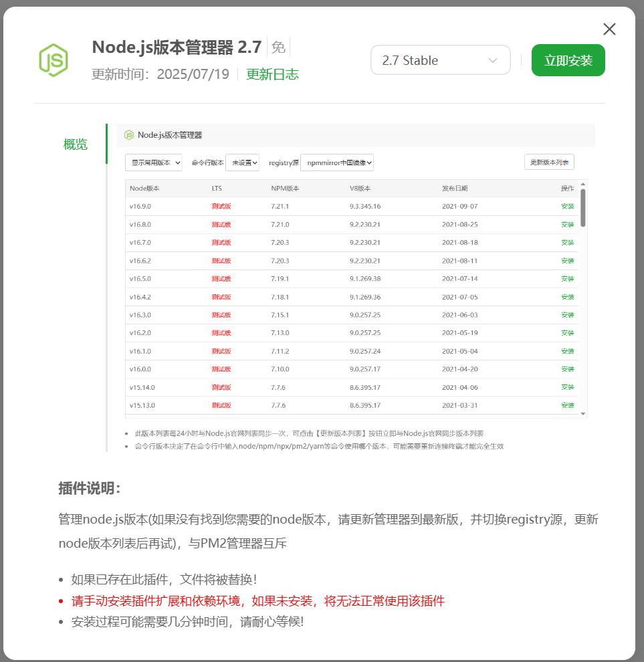Close the plugin dialog with X icon
This screenshot has width=644, height=662.
coord(609,29)
